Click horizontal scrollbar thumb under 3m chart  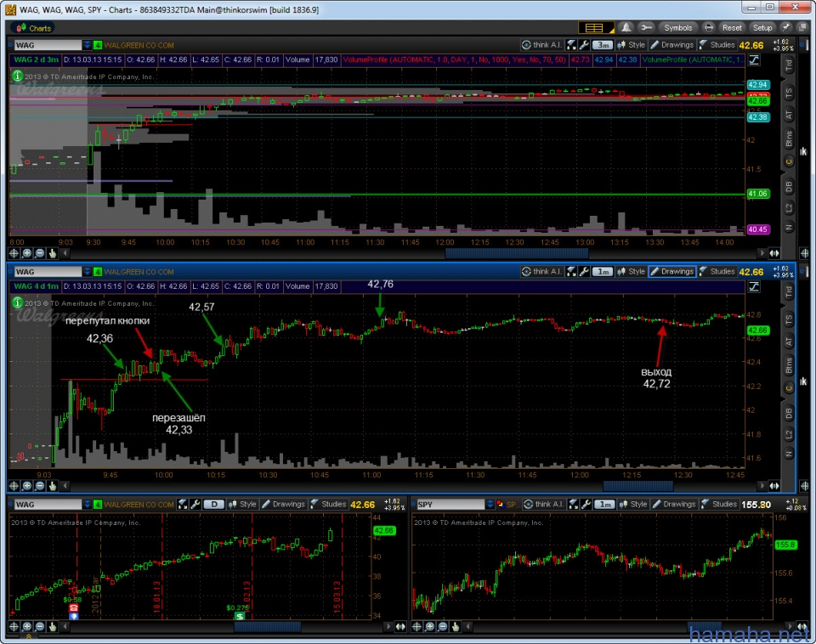click(517, 253)
